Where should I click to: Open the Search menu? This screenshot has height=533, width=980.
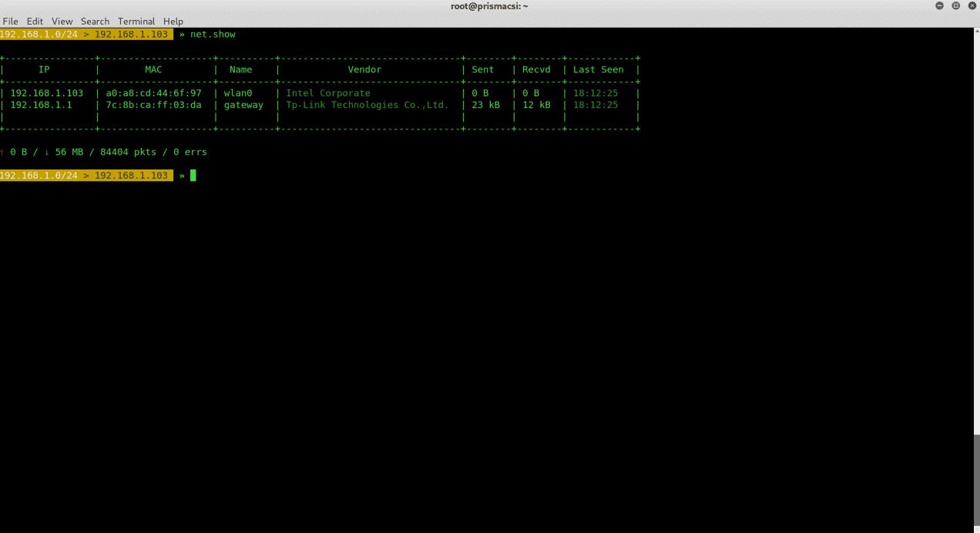pos(95,21)
